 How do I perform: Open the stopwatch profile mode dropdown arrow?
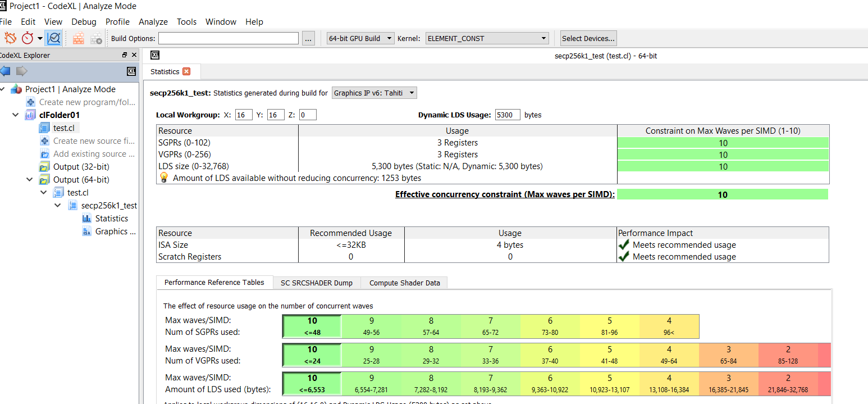[40, 39]
